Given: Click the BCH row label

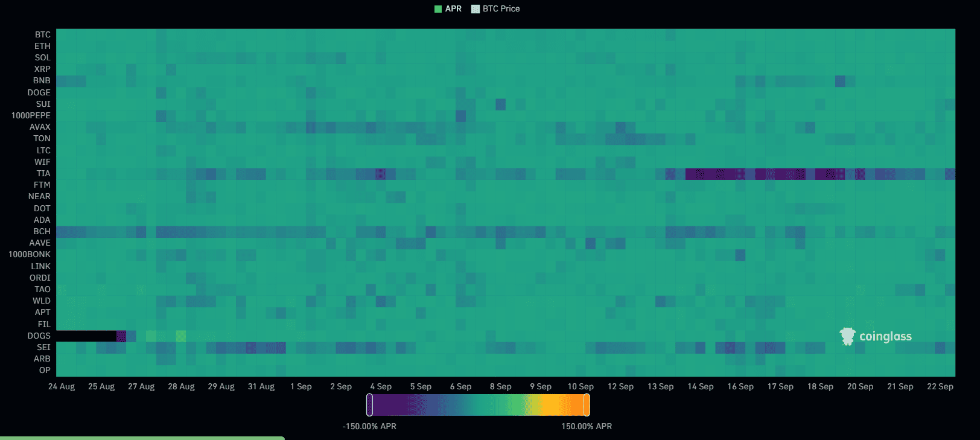Looking at the screenshot, I should pyautogui.click(x=42, y=231).
